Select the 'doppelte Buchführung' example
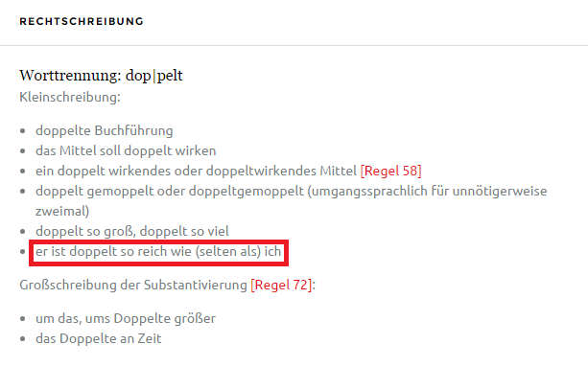 coord(105,130)
